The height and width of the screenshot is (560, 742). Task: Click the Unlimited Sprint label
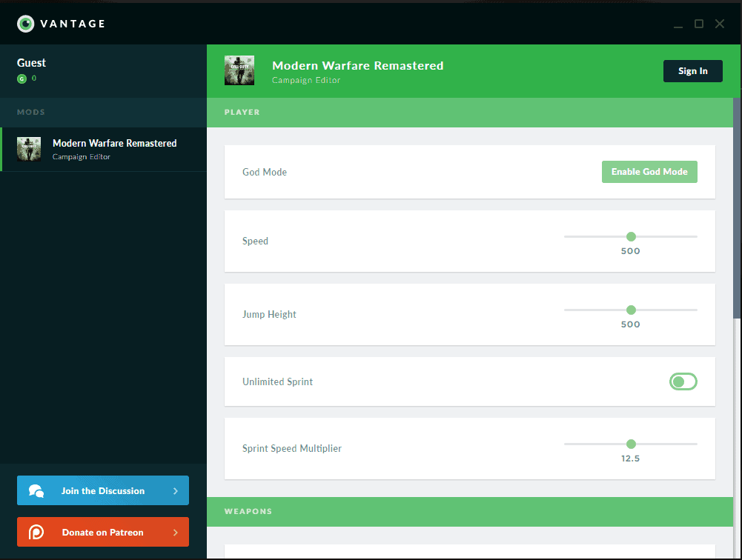(x=277, y=381)
